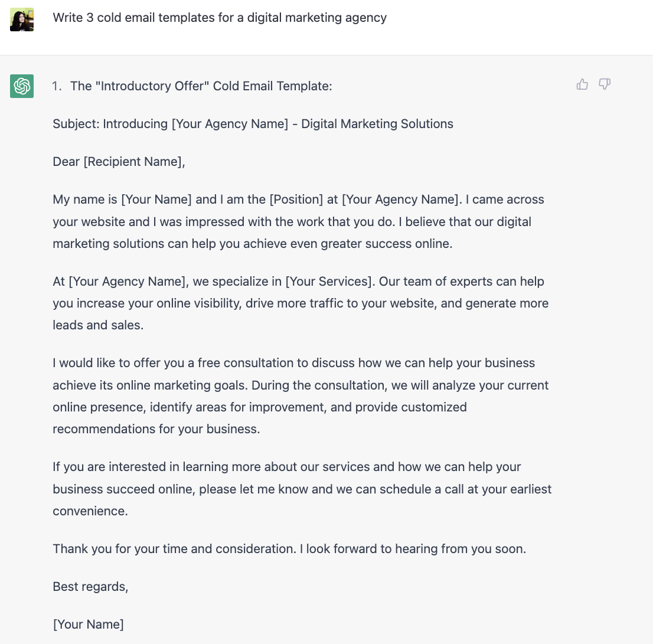The width and height of the screenshot is (653, 644).
Task: Click the Introductory Offer template heading
Action: coord(201,86)
